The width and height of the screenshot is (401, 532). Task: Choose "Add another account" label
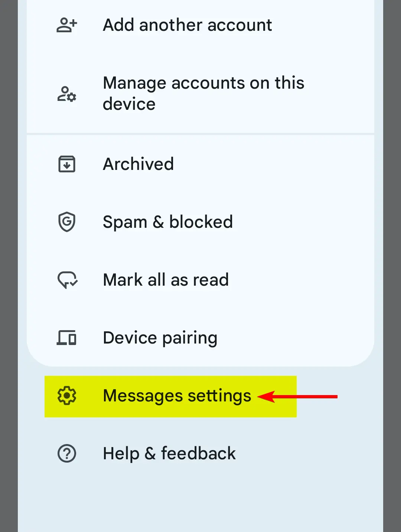187,25
